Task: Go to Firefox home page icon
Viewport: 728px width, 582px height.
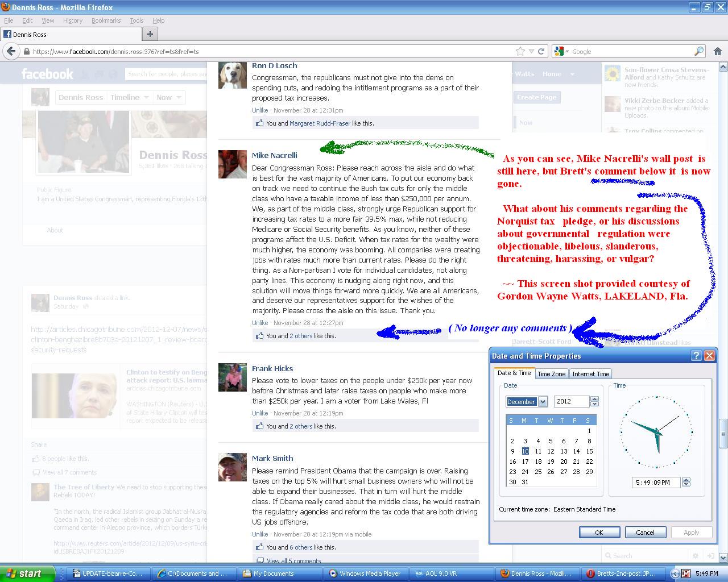Action: pos(718,51)
